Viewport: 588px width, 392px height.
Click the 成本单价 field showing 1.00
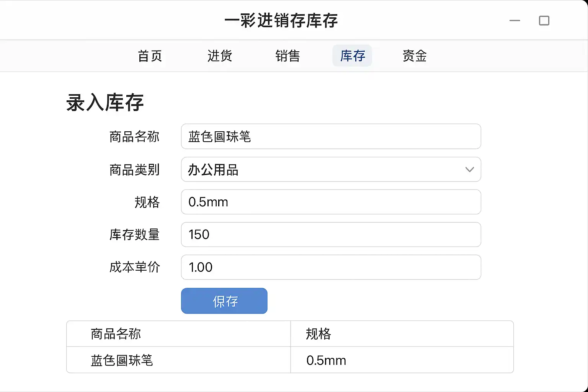click(x=331, y=267)
